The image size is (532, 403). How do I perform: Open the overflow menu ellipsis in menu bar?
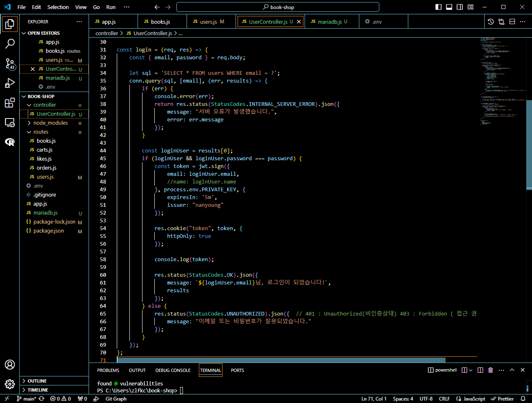click(127, 7)
